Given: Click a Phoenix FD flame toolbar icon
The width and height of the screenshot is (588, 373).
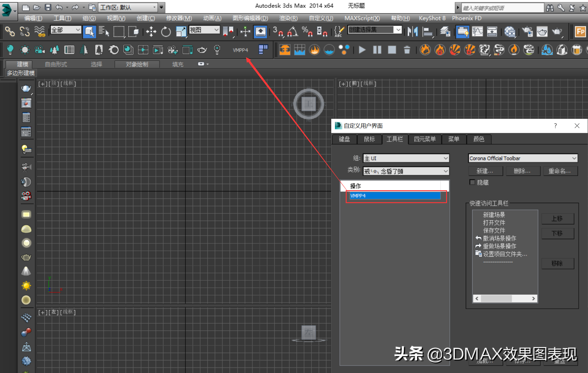Looking at the screenshot, I should (x=425, y=50).
